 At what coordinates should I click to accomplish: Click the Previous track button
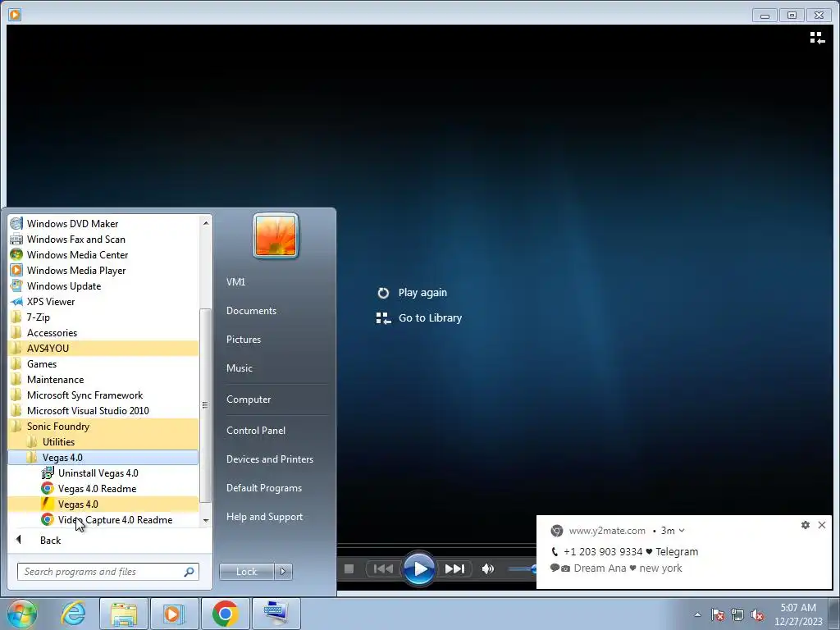pos(382,568)
